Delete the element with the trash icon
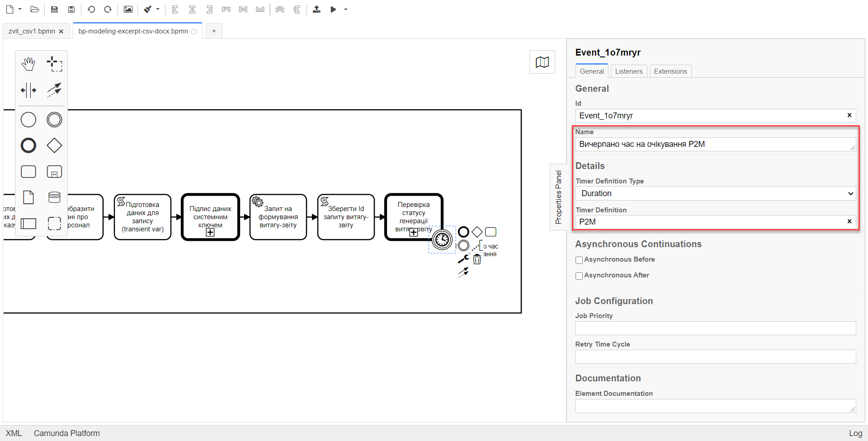This screenshot has width=868, height=441. [x=477, y=259]
